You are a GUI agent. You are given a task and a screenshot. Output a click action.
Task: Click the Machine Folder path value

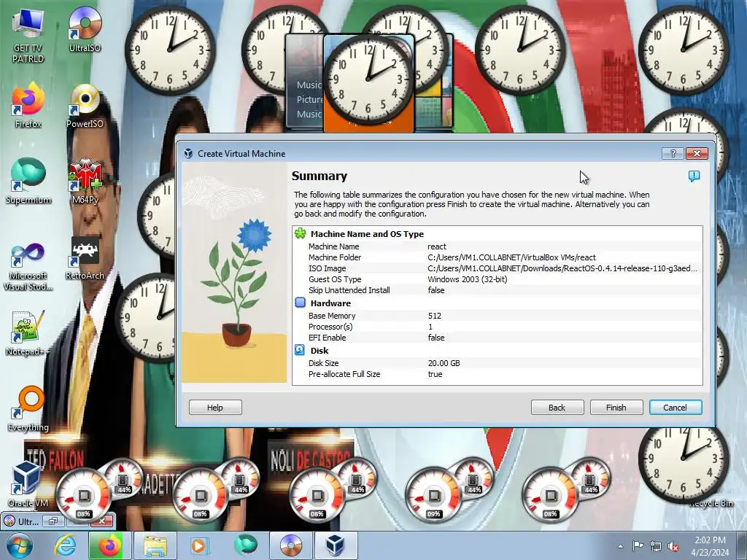click(x=511, y=257)
